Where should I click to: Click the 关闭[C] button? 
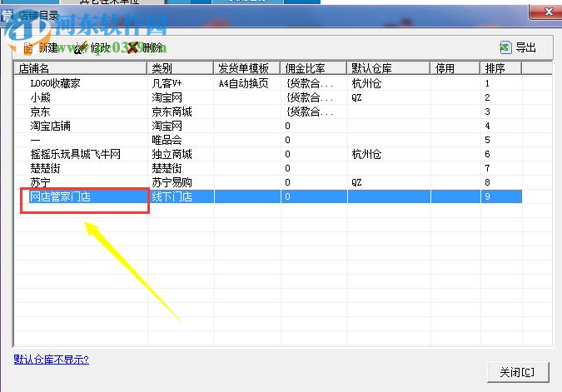[x=518, y=372]
